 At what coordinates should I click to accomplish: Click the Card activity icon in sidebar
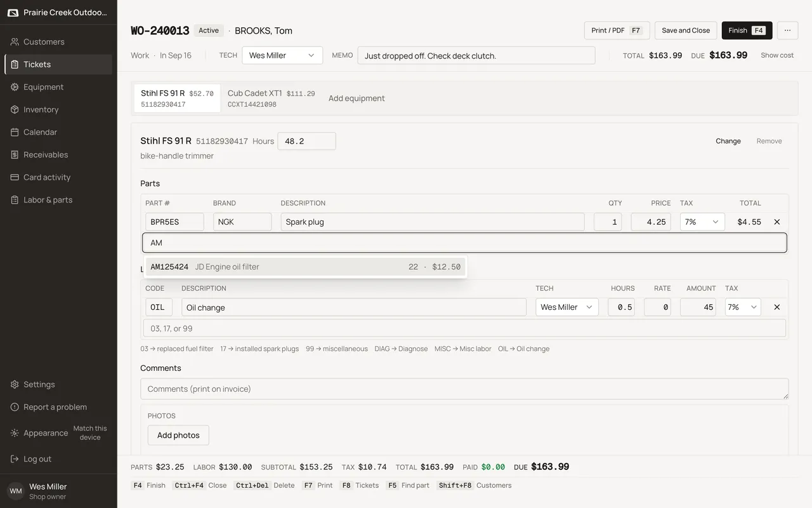[15, 177]
